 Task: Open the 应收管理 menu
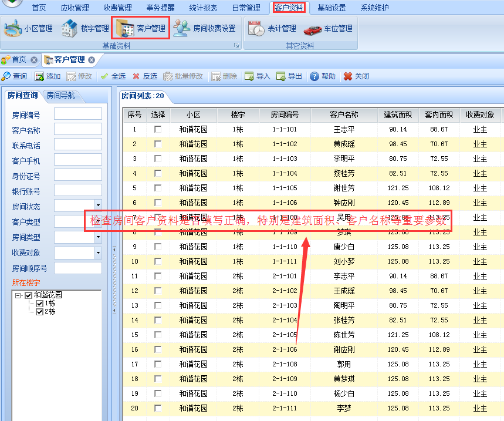75,8
